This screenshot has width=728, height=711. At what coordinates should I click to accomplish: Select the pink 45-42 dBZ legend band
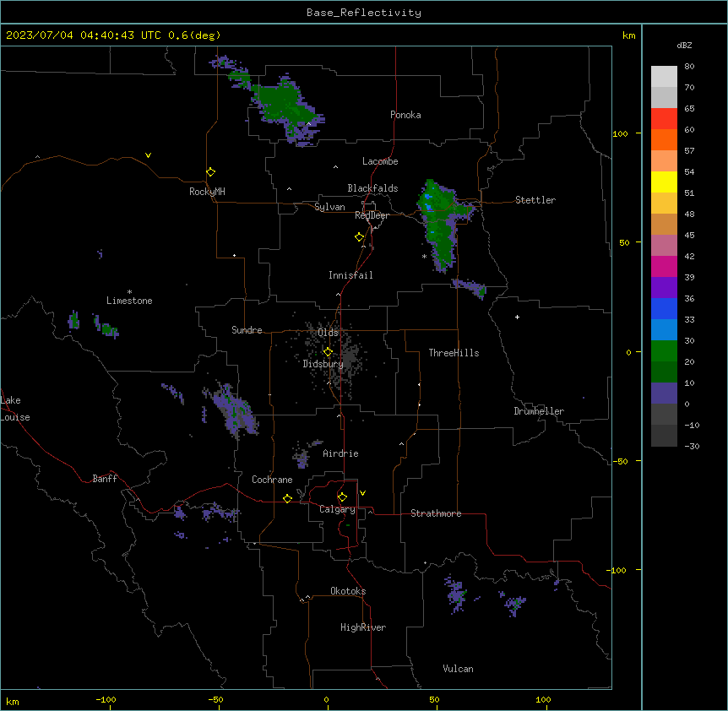(x=664, y=245)
